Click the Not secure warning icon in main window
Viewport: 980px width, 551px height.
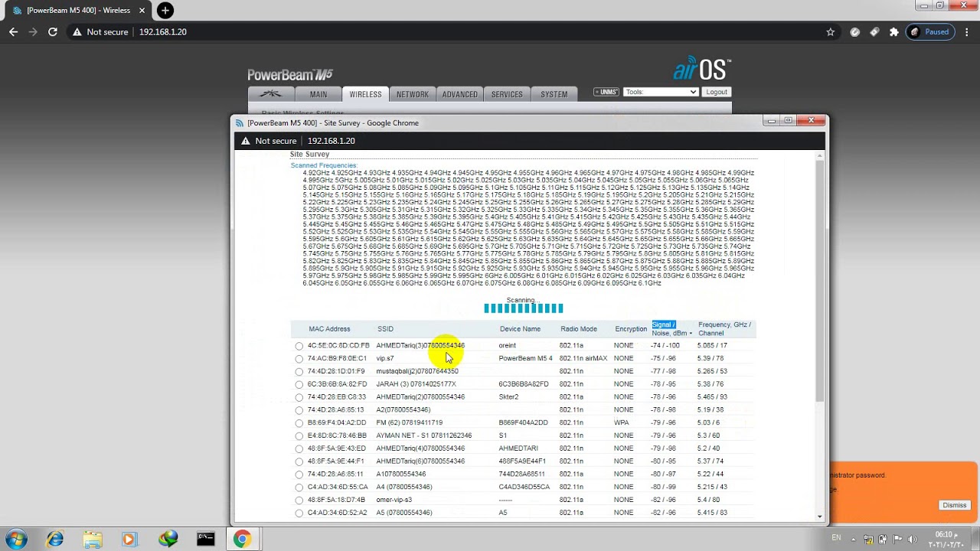point(77,32)
